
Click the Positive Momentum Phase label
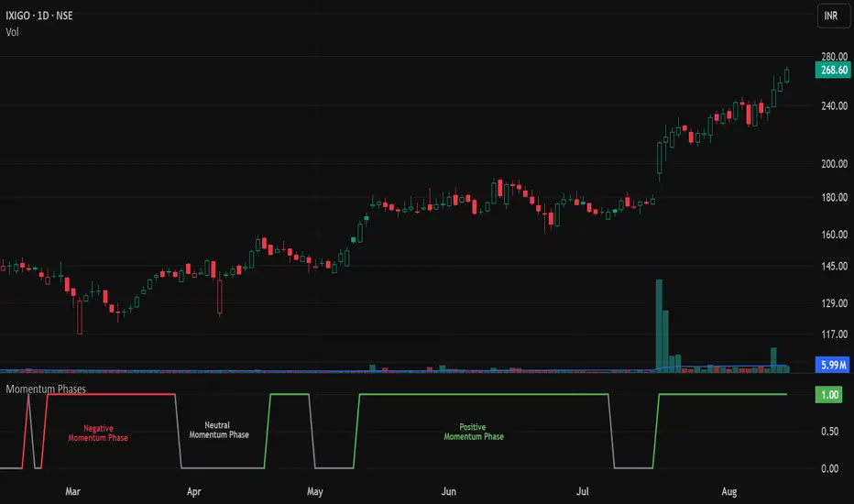474,433
